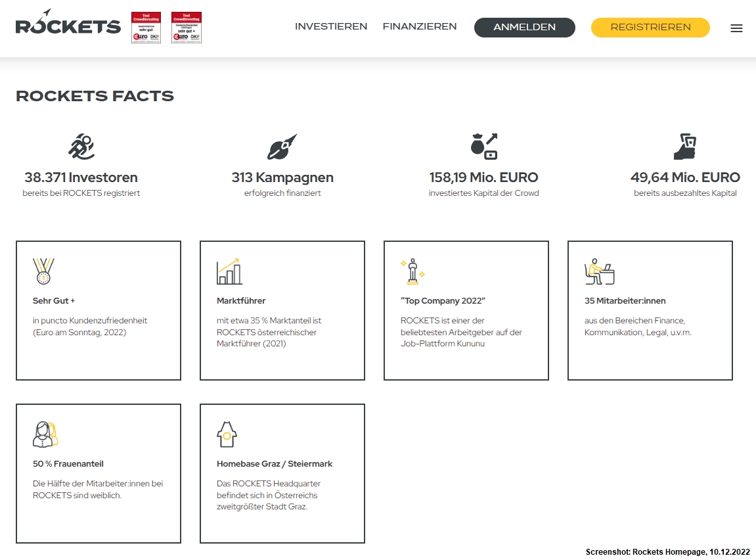This screenshot has width=756, height=560.
Task: Open the hamburger menu
Action: point(736,28)
